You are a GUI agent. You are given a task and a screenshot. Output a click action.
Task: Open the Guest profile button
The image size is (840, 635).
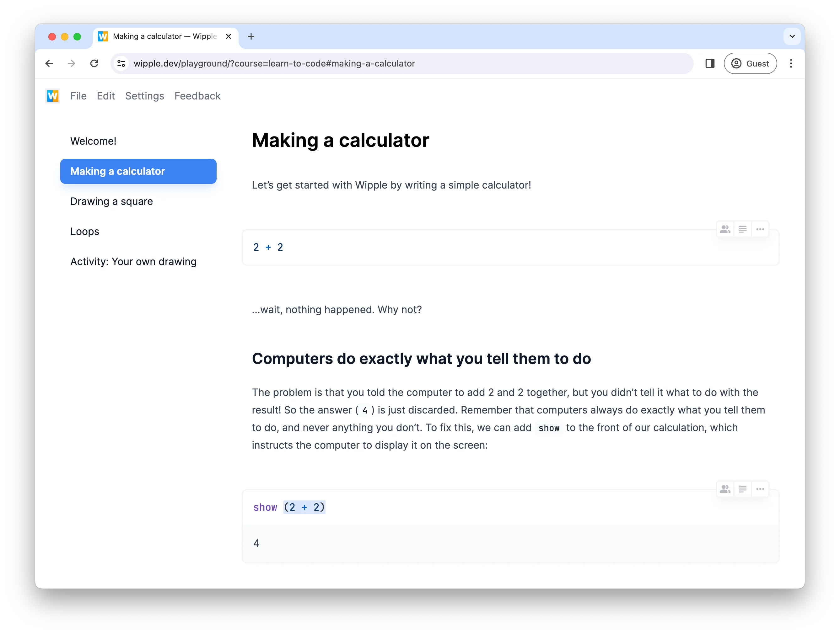pos(750,63)
